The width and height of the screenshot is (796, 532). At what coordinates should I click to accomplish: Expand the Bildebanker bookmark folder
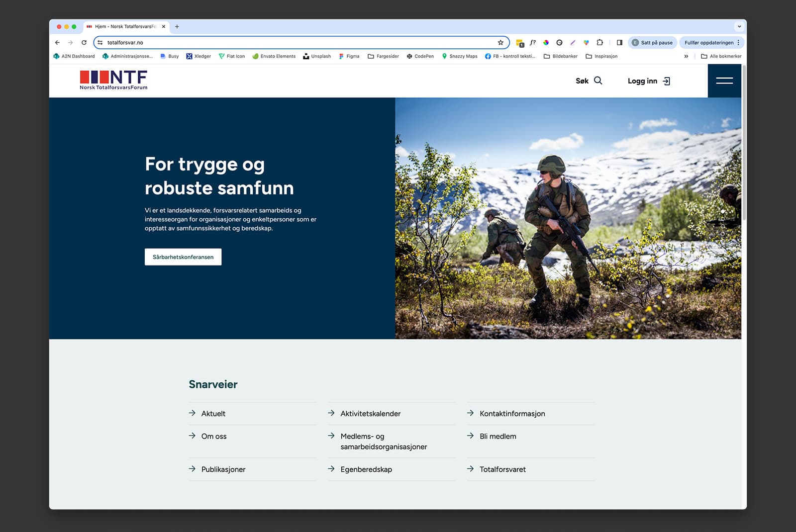point(560,56)
